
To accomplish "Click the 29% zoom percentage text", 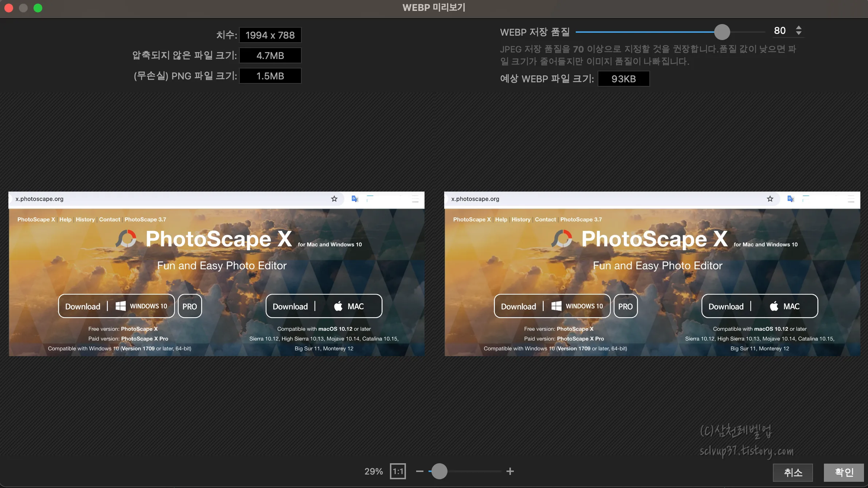I will 374,471.
